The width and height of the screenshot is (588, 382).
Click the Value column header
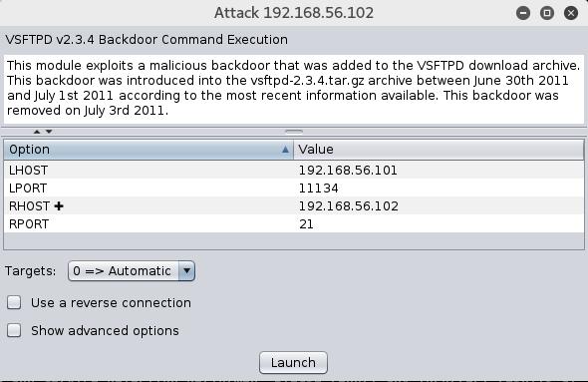(x=439, y=150)
